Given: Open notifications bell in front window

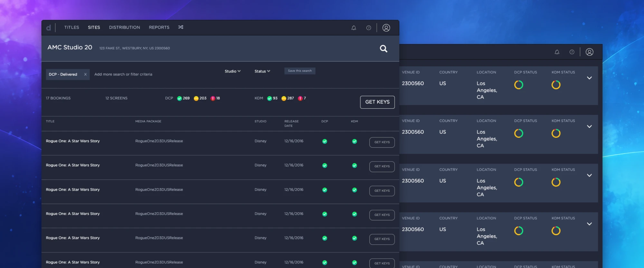Looking at the screenshot, I should pos(354,28).
